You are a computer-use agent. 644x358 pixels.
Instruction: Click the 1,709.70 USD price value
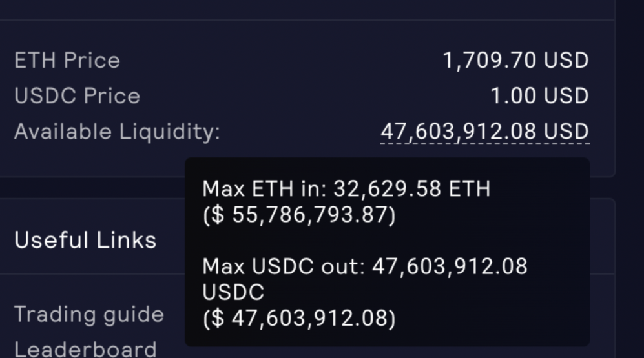point(515,61)
